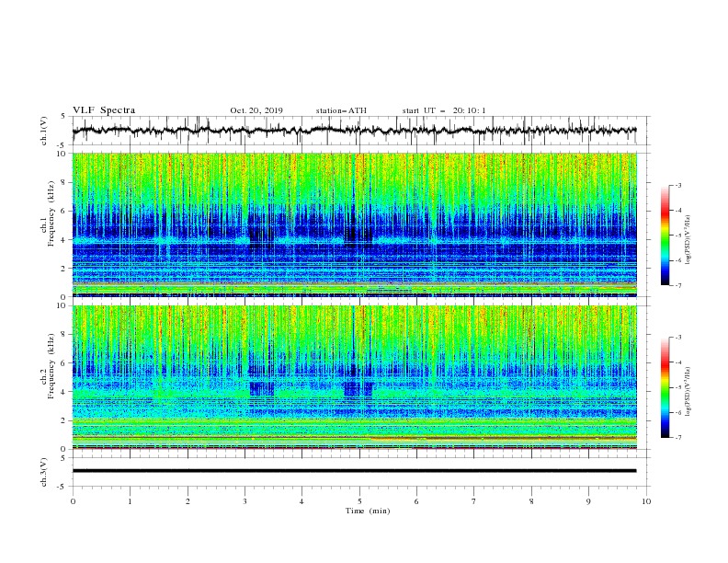Click the upper colorbar '-3' tick label
Viewport: 728px width, 563px height.
pos(677,185)
